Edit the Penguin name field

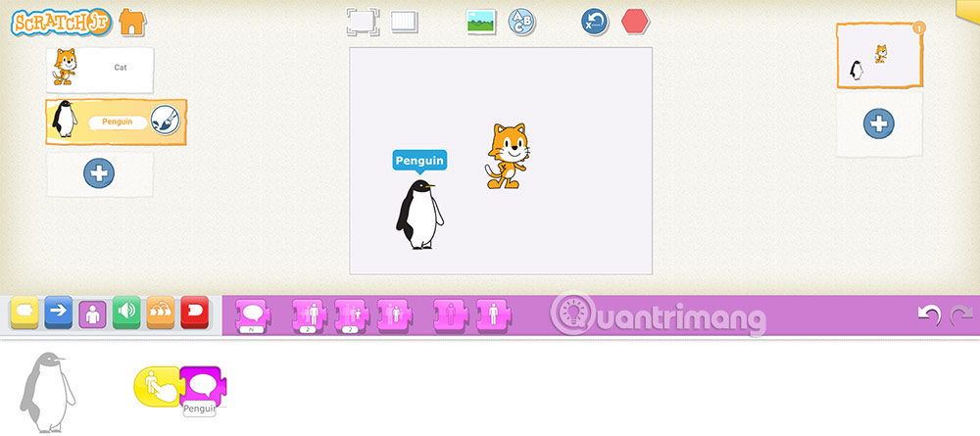click(118, 121)
